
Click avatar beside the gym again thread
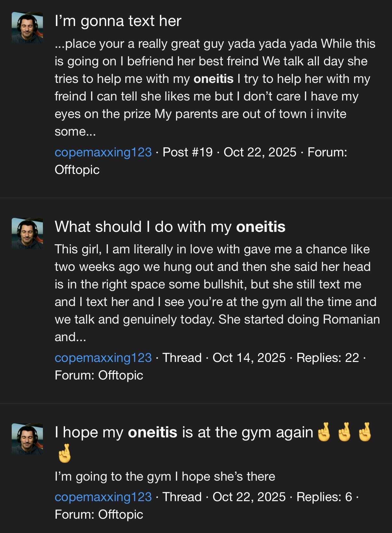tap(27, 439)
